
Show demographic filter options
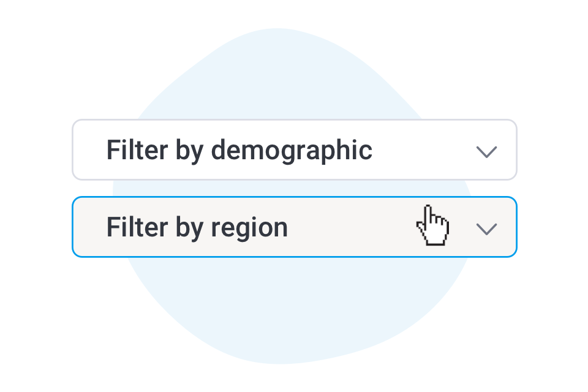point(294,150)
